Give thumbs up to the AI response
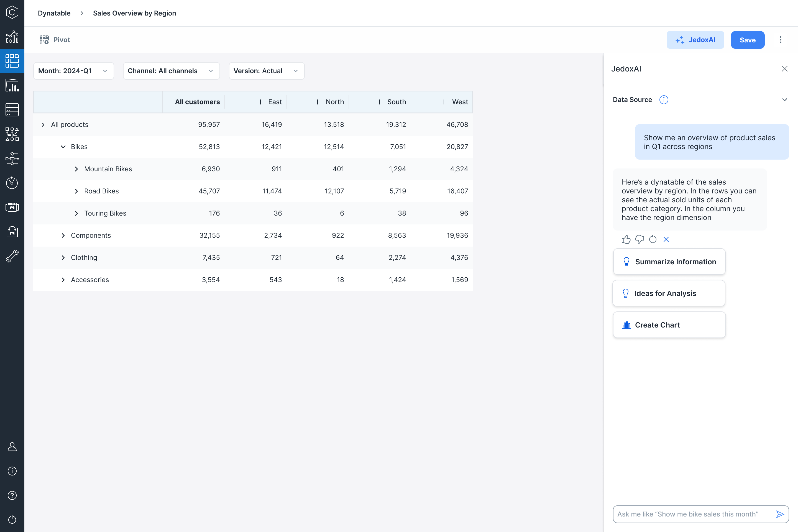The image size is (798, 532). click(626, 239)
